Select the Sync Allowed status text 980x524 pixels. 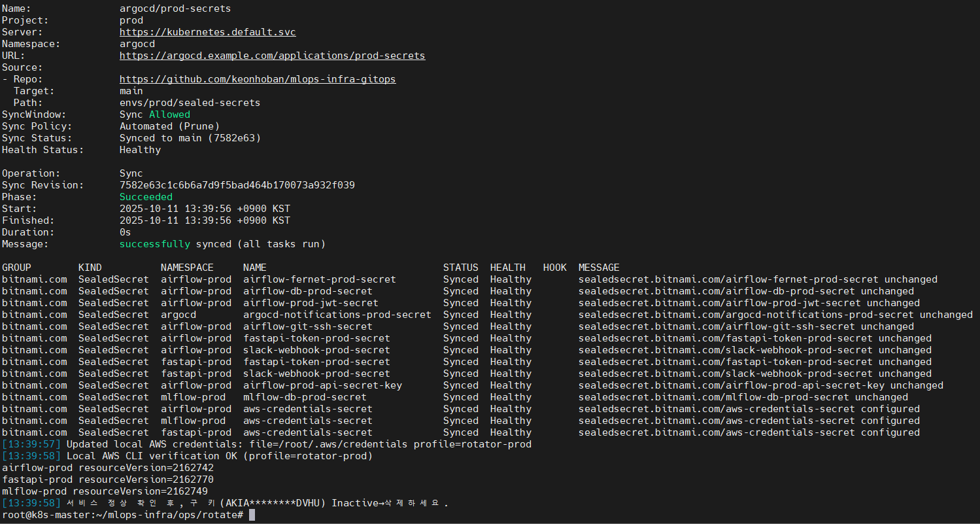(169, 114)
